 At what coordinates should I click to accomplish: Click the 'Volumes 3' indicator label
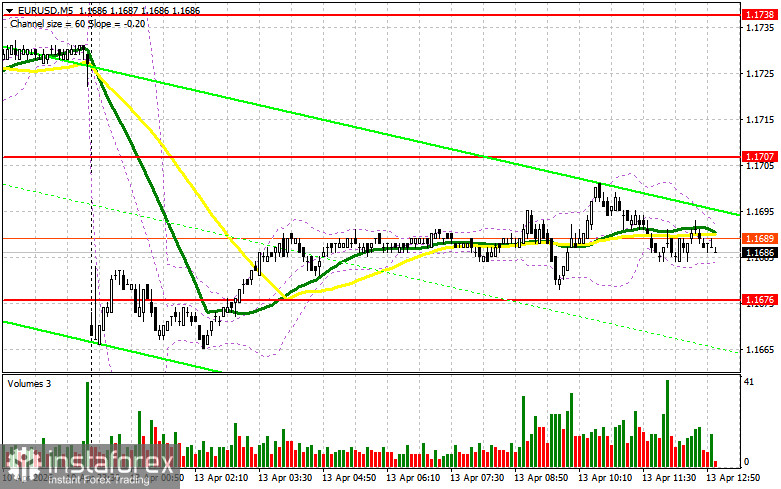click(x=29, y=383)
